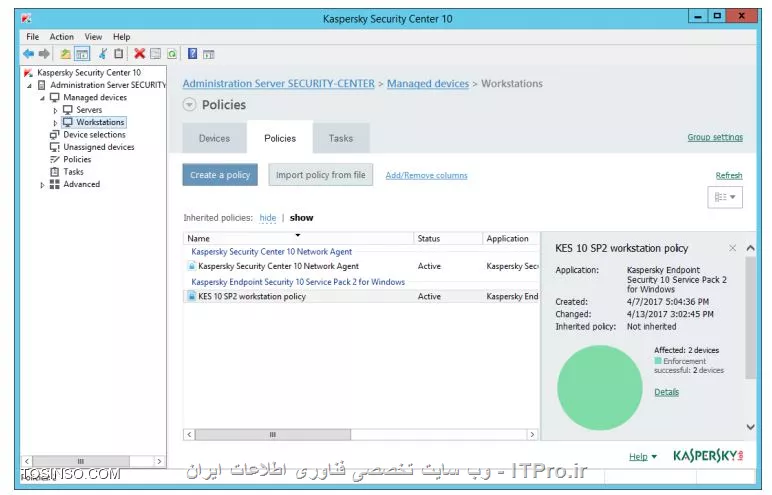Screen dimensions: 772x495
Task: Click the details pane scroll up arrow
Action: 750,248
